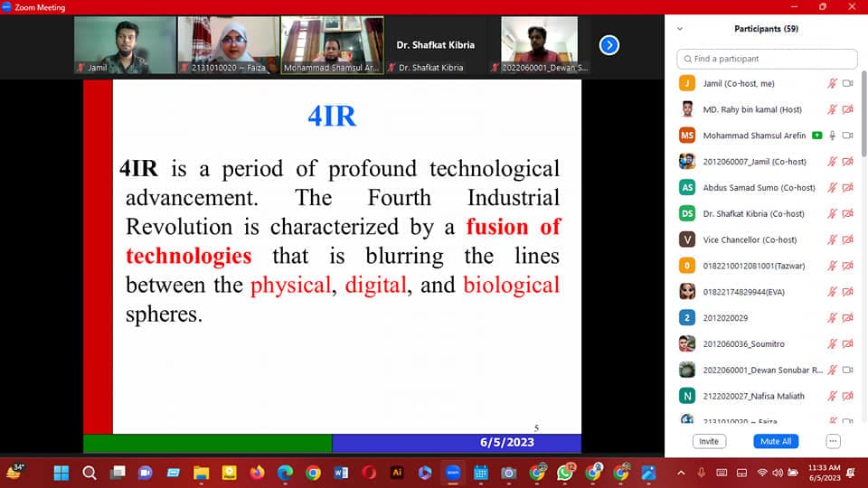Show next video thumbnails with the blue arrow
This screenshot has width=868, height=488.
pos(609,44)
